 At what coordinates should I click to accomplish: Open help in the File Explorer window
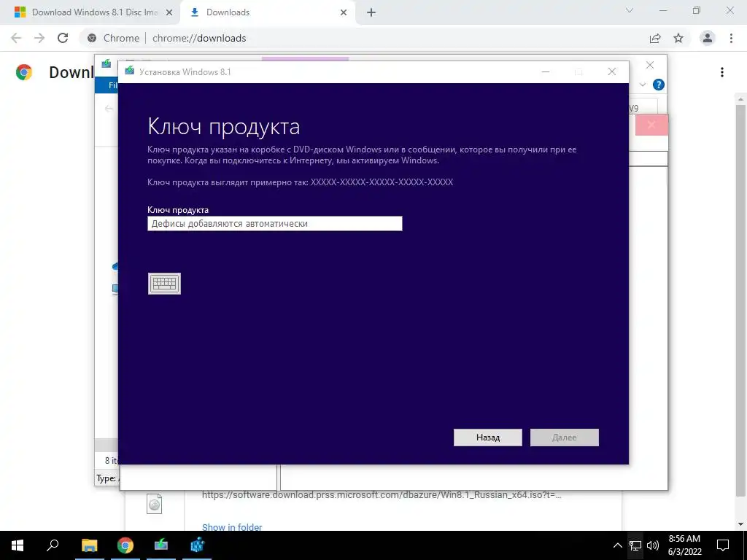(x=659, y=85)
